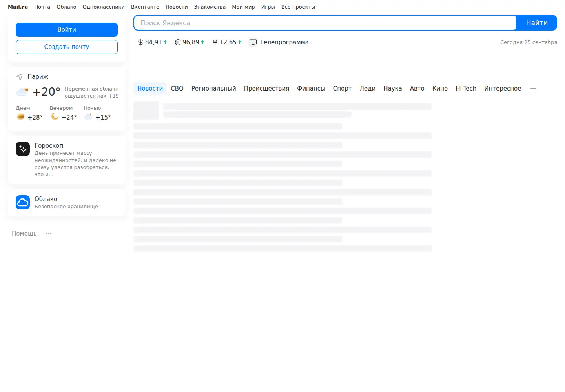The image size is (565, 392).
Task: Open the Телепрограмма link
Action: pos(284,42)
